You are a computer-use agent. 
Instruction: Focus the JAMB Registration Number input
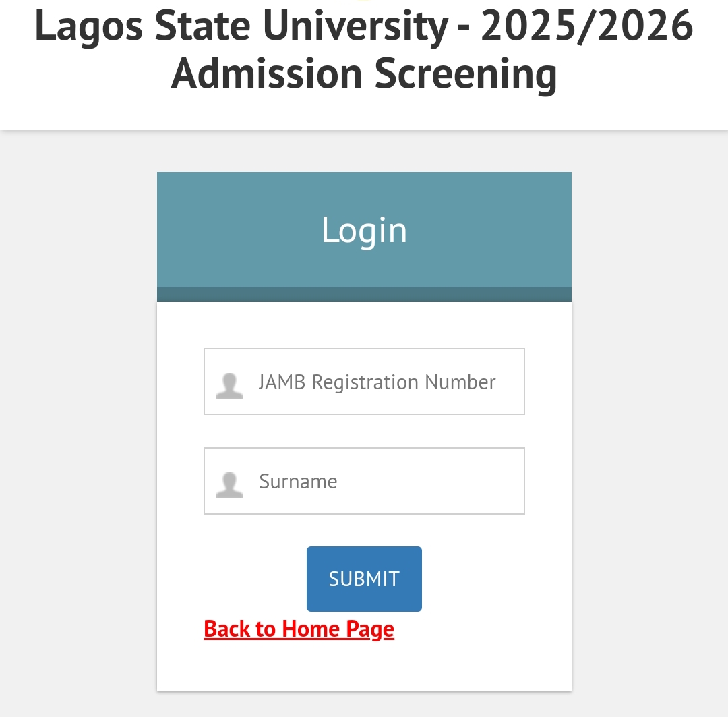point(364,382)
